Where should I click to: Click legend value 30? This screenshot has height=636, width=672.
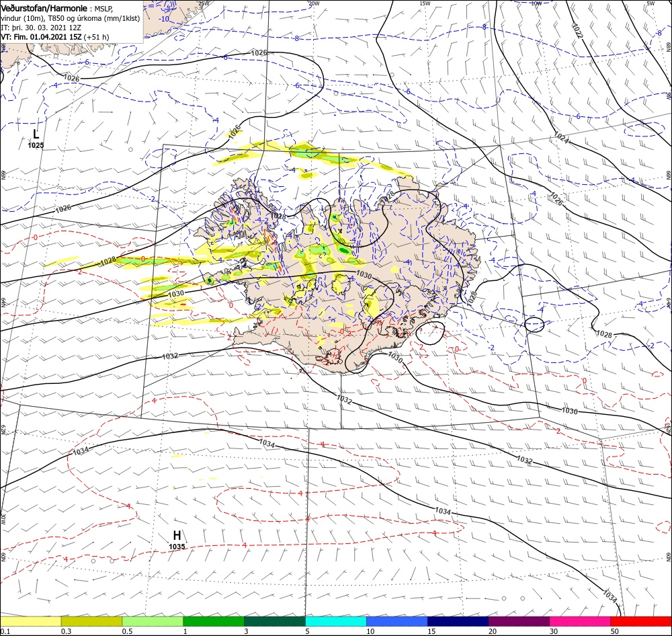[x=554, y=631]
